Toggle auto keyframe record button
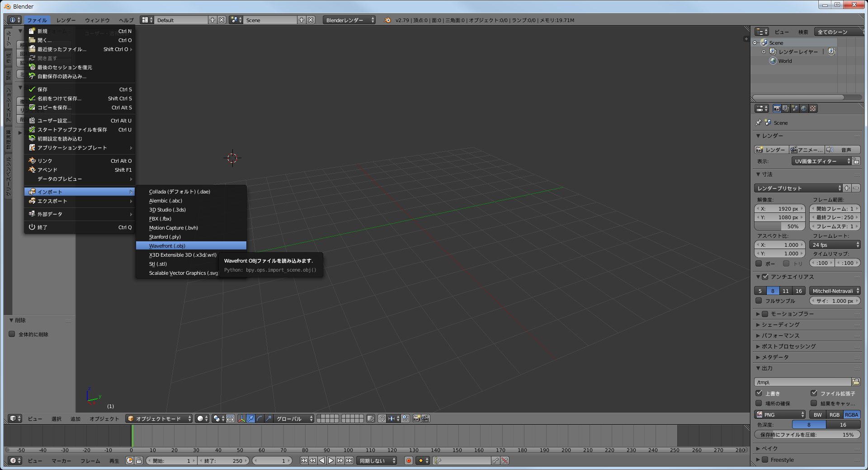The height and width of the screenshot is (470, 868). (409, 461)
